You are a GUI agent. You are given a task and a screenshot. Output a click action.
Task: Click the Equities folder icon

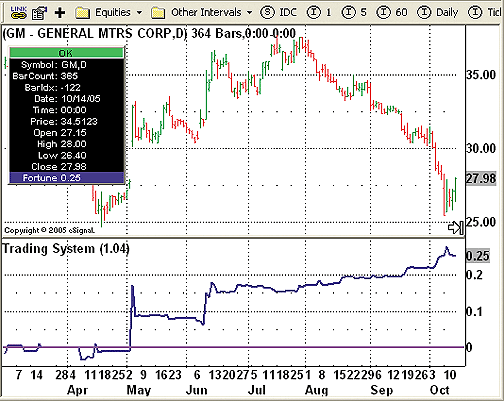pyautogui.click(x=83, y=13)
